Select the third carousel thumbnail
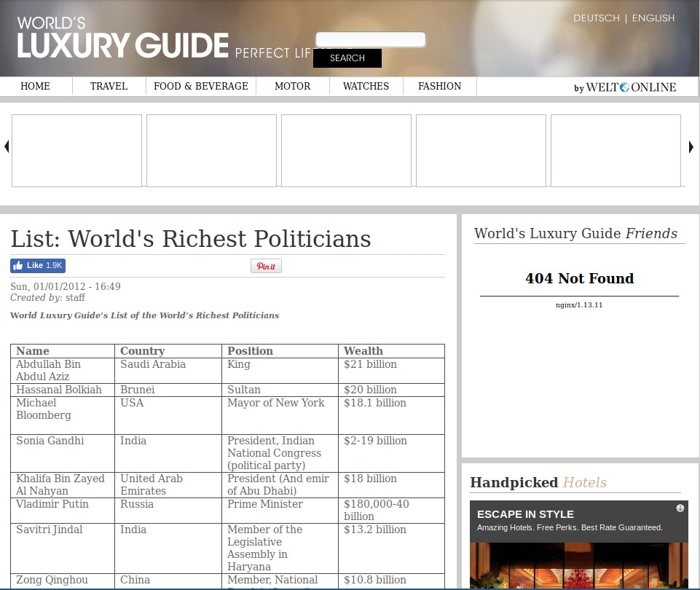 tap(347, 151)
